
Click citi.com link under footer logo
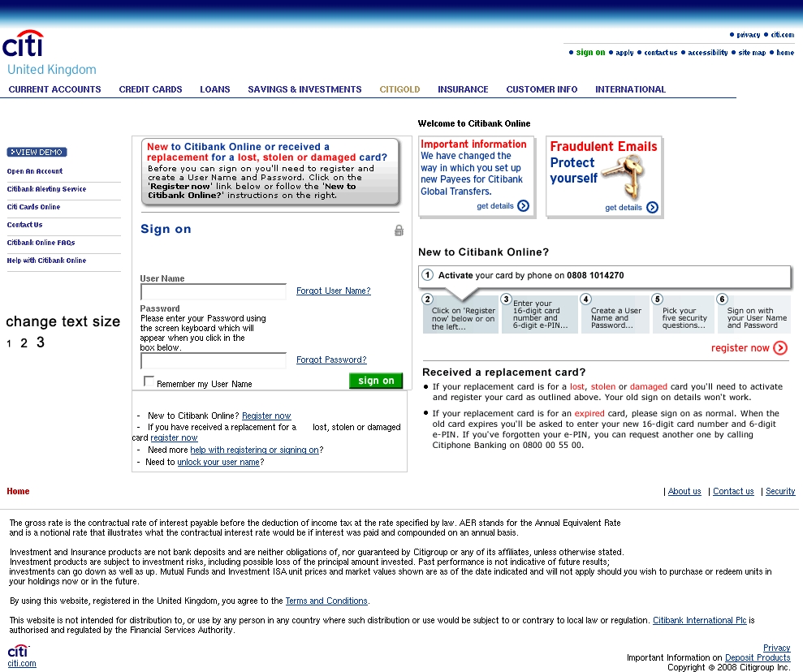click(21, 663)
